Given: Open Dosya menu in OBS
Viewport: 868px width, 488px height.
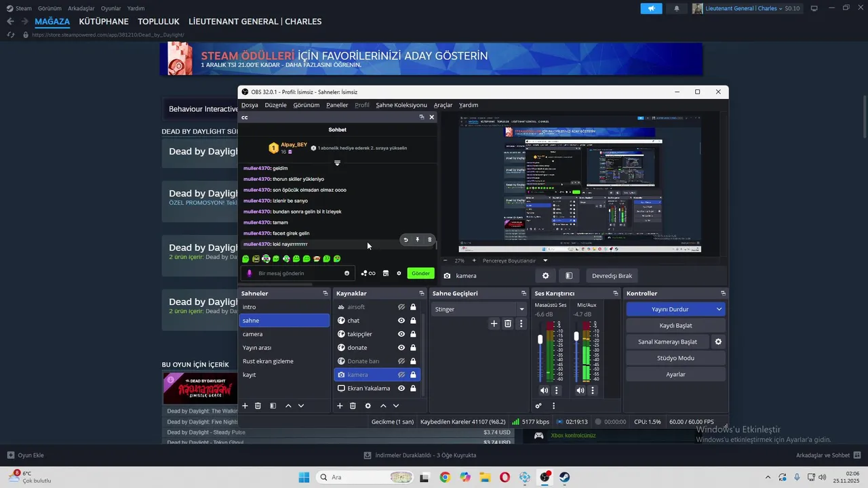Looking at the screenshot, I should tap(250, 105).
